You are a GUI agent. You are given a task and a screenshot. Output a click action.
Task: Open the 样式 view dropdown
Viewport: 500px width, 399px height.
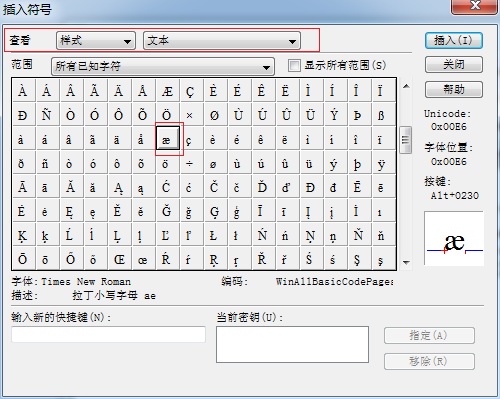pyautogui.click(x=96, y=41)
